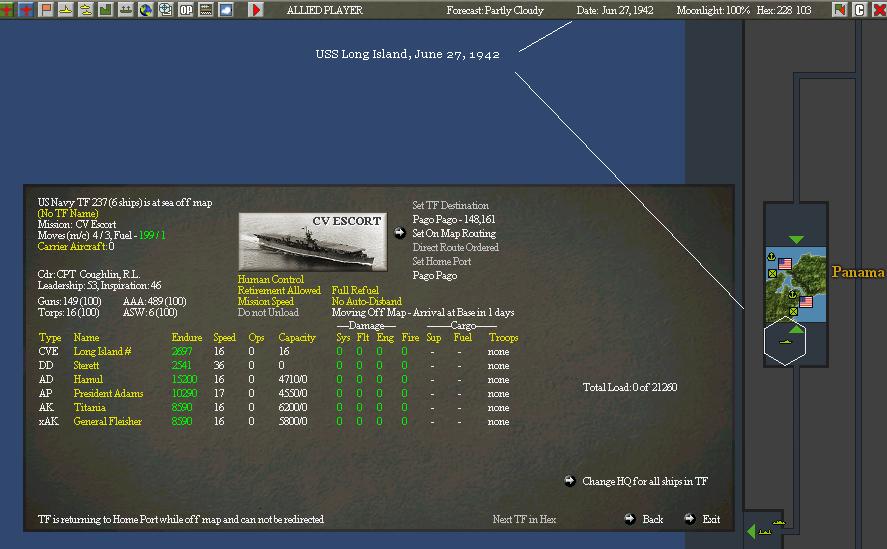Open ship Titania details
887x549 pixels.
[89, 408]
